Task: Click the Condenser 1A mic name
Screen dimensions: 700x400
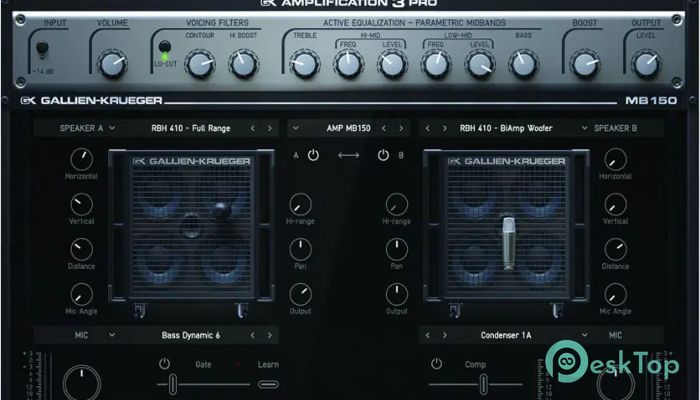Action: click(x=506, y=335)
